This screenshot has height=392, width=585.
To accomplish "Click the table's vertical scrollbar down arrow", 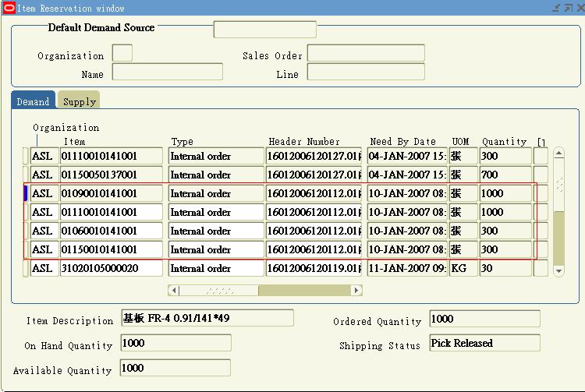I will [x=558, y=271].
